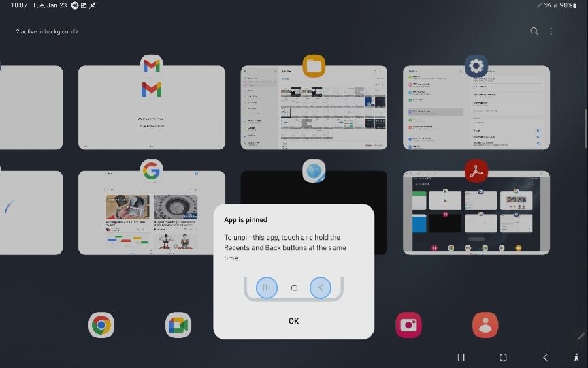Tap the highlighted Recents icon in dialog illustration
The width and height of the screenshot is (588, 368).
pyautogui.click(x=267, y=288)
